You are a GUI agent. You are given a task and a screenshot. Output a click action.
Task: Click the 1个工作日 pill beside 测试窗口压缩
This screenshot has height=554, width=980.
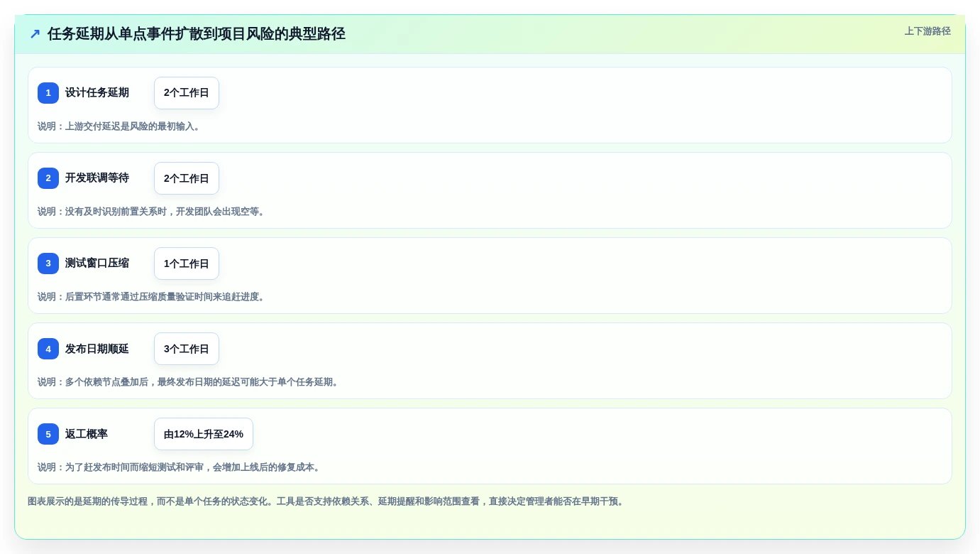[x=187, y=264]
